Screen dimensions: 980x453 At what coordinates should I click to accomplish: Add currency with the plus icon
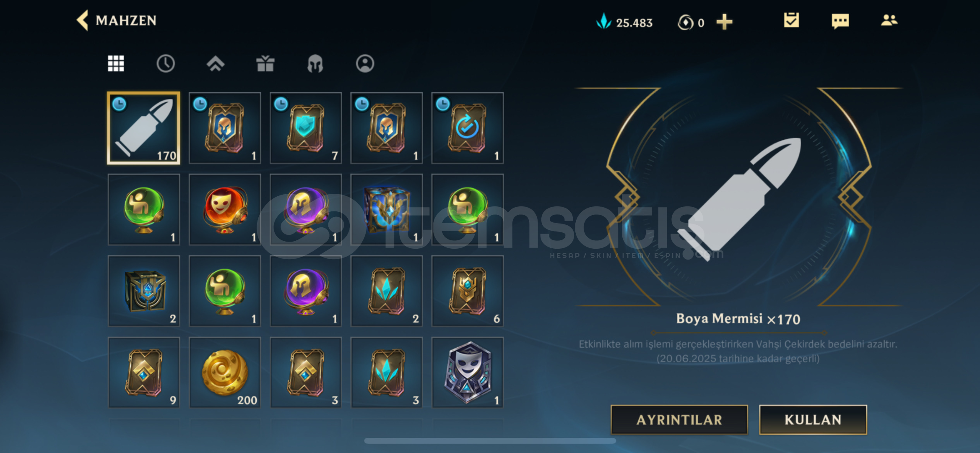pos(724,22)
